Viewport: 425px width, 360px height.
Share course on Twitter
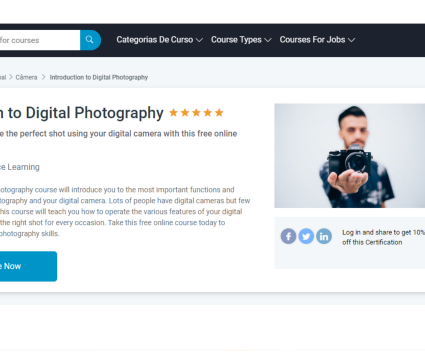click(306, 236)
